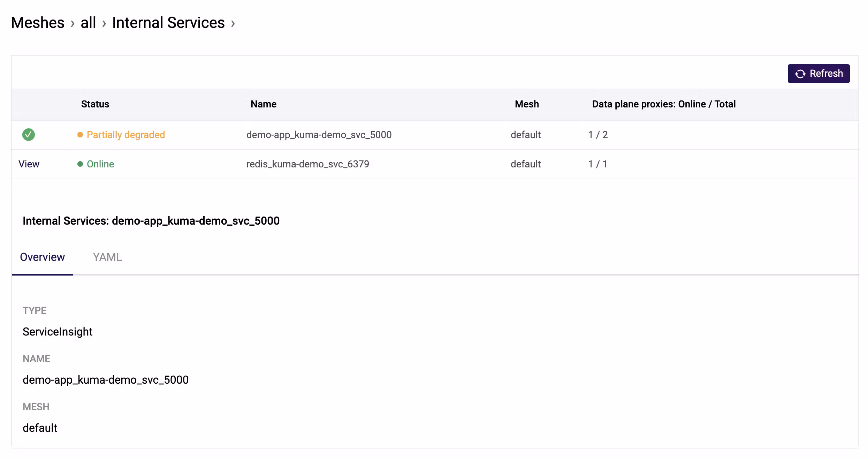Click the Mesh column header

[526, 104]
